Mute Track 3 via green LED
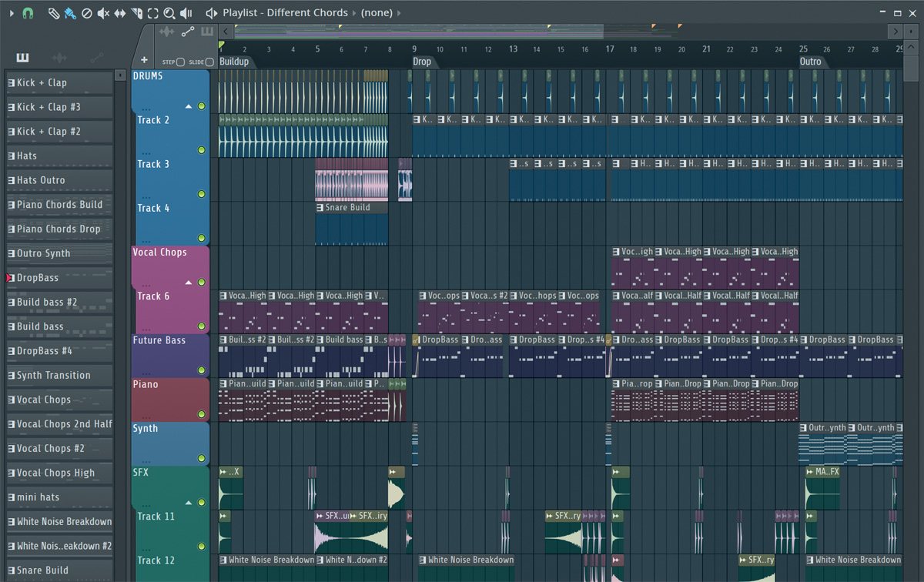This screenshot has height=582, width=924. (202, 194)
